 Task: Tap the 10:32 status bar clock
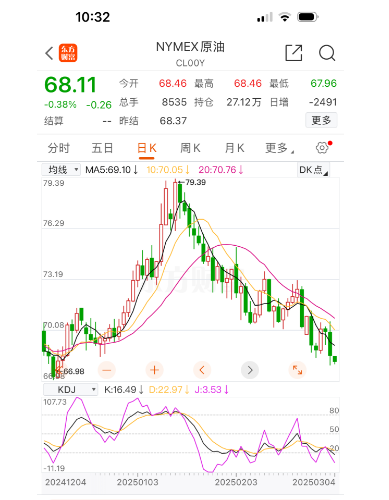(92, 17)
